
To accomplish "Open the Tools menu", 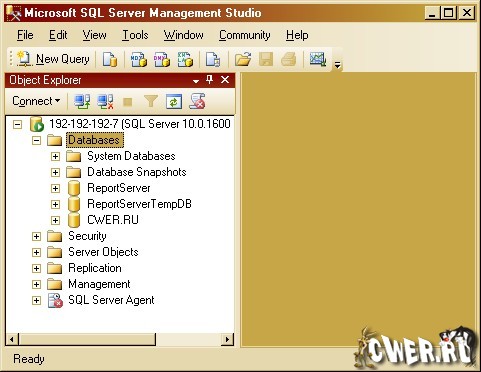I will (135, 35).
